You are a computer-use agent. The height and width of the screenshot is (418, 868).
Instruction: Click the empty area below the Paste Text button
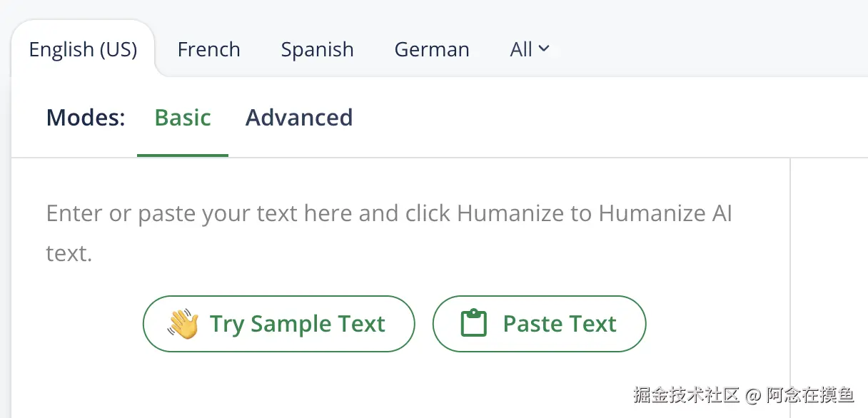click(x=539, y=385)
